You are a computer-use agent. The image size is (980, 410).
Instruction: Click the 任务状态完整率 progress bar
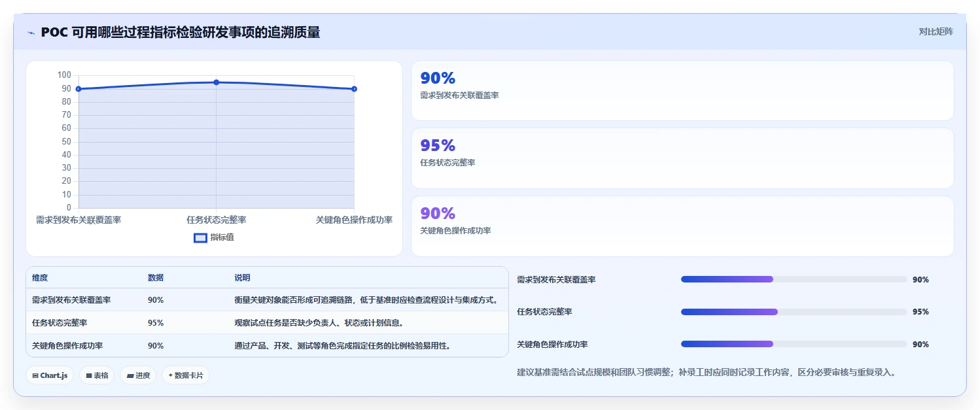pyautogui.click(x=794, y=312)
